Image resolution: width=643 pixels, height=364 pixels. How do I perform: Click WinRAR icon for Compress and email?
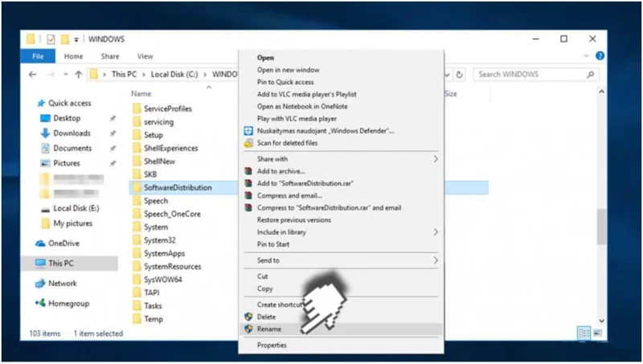coord(248,195)
